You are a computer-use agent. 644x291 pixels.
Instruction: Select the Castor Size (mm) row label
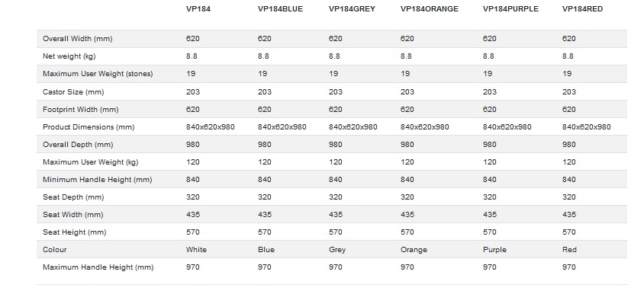point(73,92)
